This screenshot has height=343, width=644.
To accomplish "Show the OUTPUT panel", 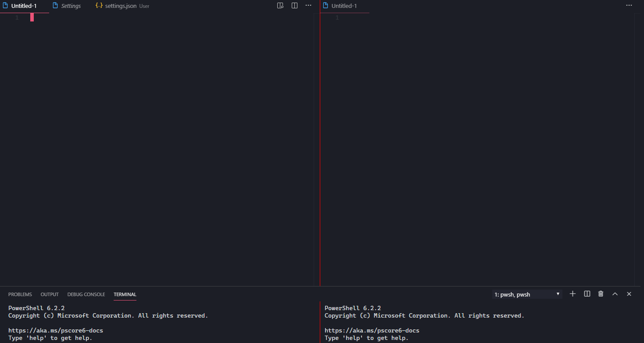I will [x=49, y=294].
